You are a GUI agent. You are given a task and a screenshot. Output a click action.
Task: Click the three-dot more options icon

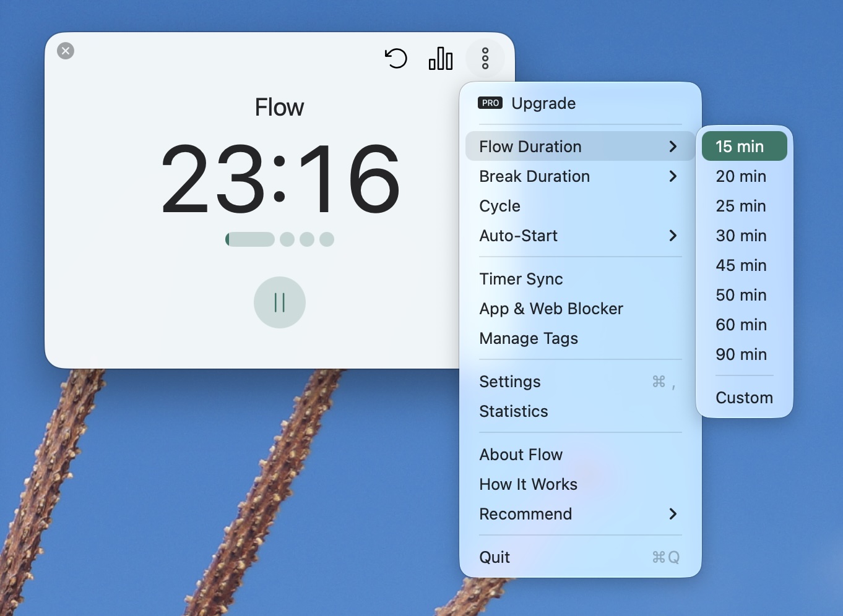(485, 59)
